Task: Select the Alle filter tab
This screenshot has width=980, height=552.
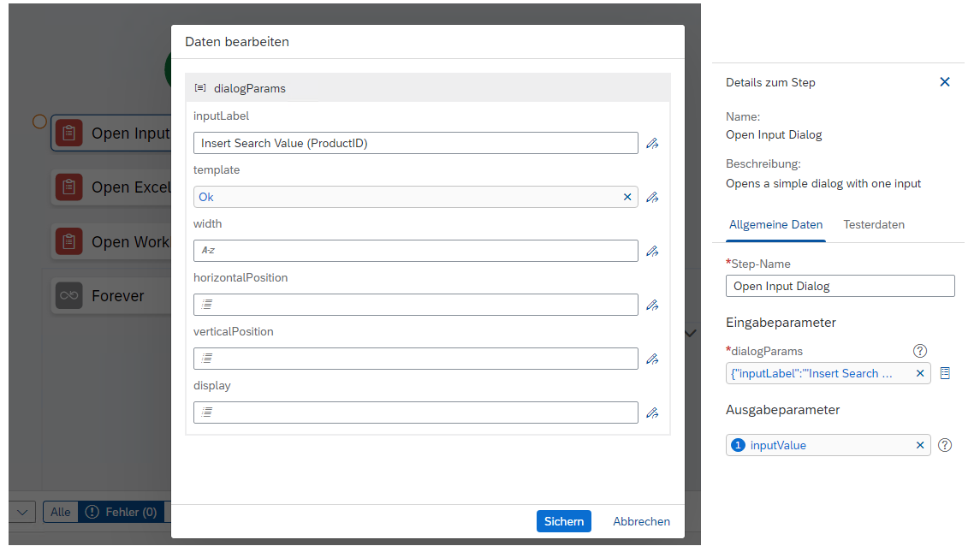Action: coord(61,512)
